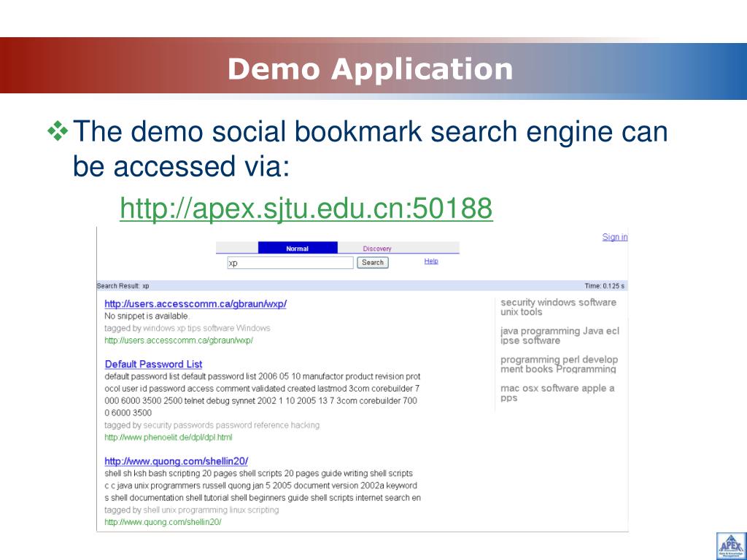Click green URL www.quong.com/shellin20/ at bottom
Image resolution: width=747 pixels, height=560 pixels.
click(163, 522)
